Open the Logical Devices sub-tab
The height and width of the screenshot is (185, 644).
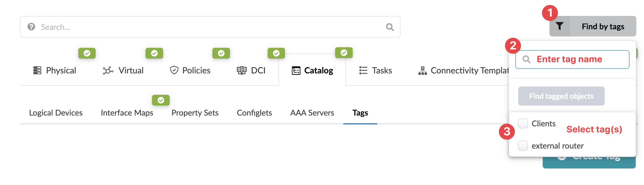[x=56, y=113]
